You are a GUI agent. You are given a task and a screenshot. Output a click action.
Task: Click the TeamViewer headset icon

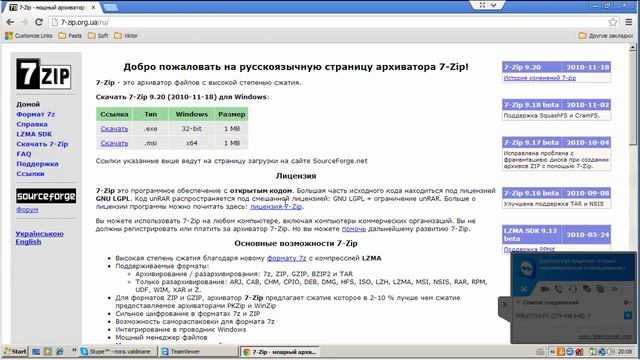pos(573,289)
